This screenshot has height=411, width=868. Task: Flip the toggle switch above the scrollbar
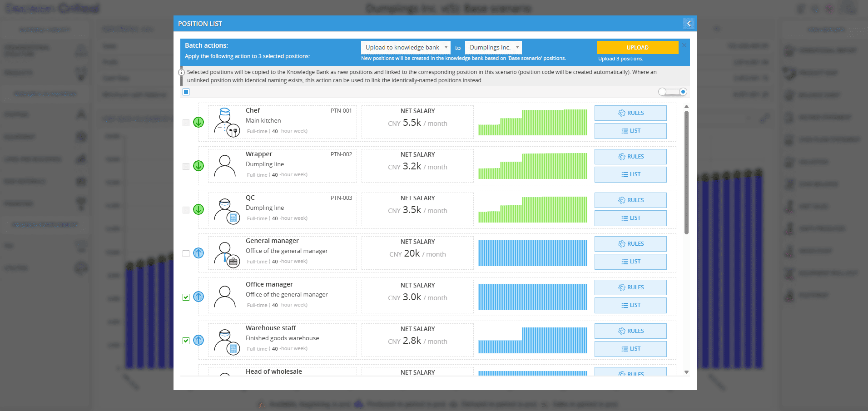click(672, 92)
